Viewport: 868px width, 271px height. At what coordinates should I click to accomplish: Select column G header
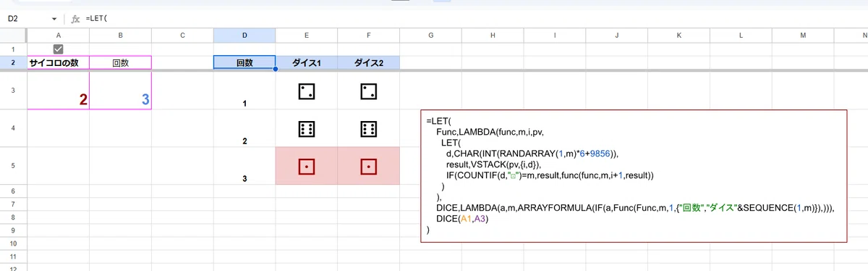pyautogui.click(x=430, y=36)
